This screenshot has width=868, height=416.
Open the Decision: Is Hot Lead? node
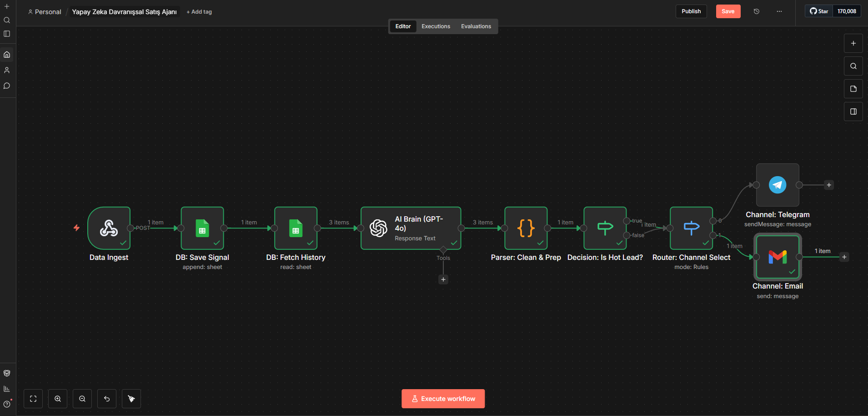click(605, 228)
